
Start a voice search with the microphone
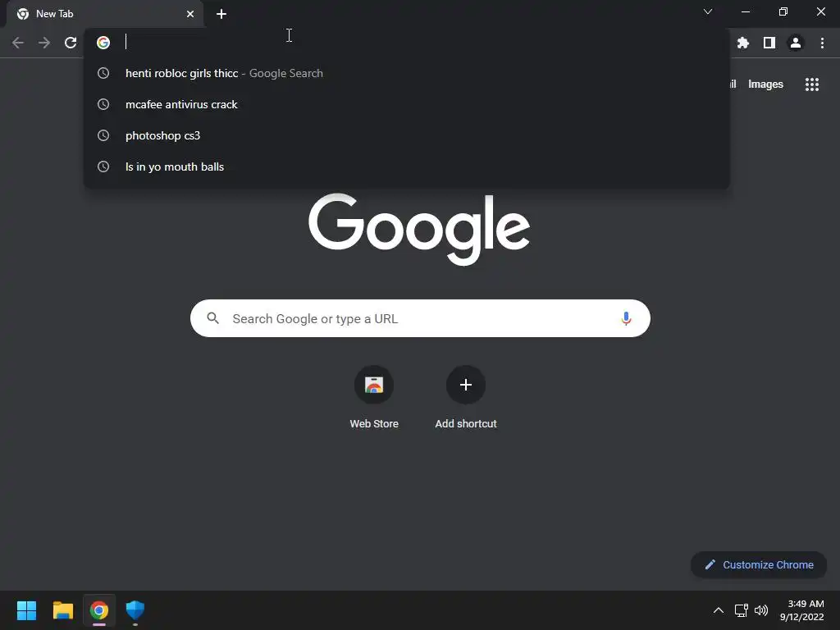pos(626,319)
